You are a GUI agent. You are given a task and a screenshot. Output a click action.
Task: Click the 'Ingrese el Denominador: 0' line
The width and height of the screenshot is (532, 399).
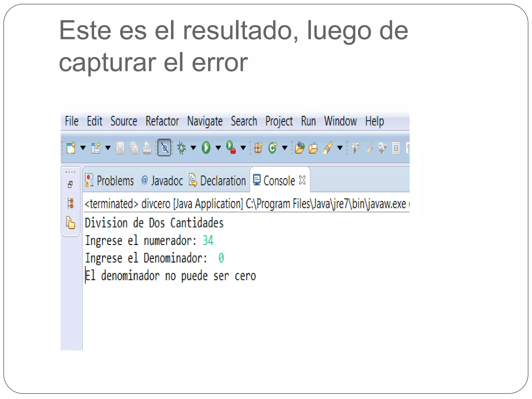click(x=155, y=258)
